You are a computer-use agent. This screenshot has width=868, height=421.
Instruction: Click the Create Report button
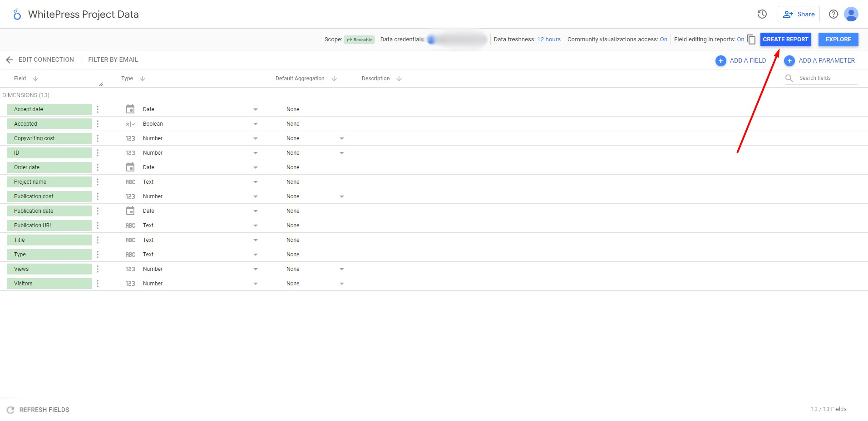[785, 39]
